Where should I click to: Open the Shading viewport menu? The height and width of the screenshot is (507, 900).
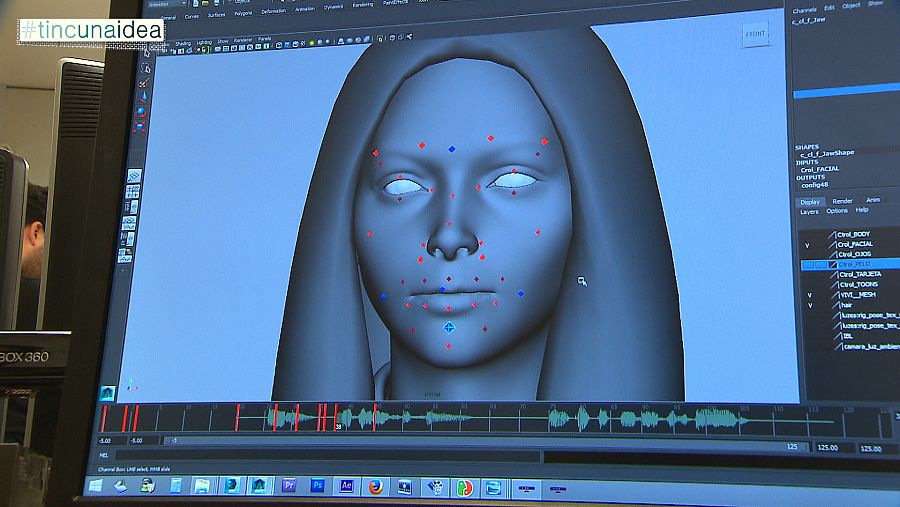pos(183,42)
